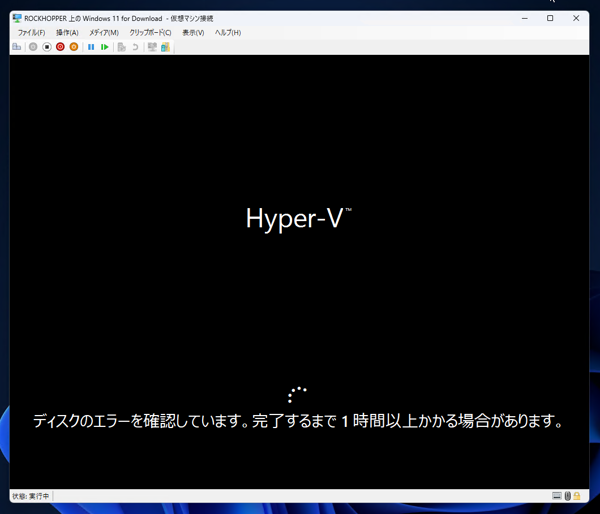Revert to the previous checkpoint

click(135, 47)
